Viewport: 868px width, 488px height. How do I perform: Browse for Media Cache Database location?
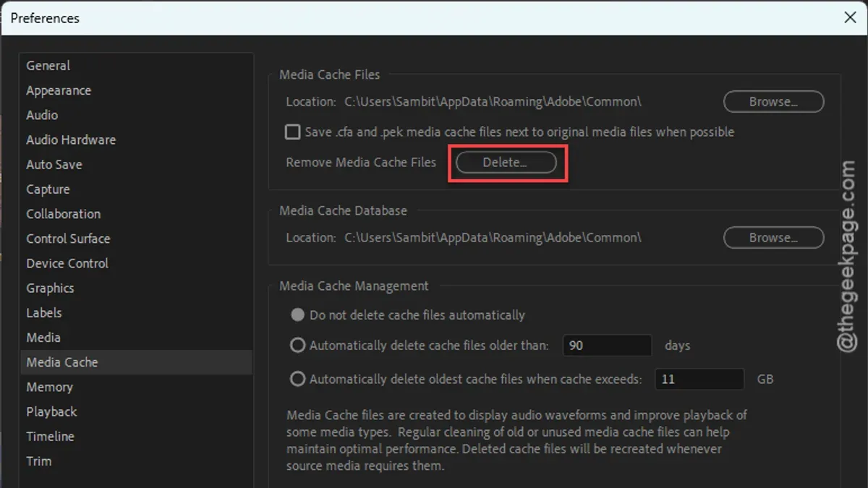(773, 238)
